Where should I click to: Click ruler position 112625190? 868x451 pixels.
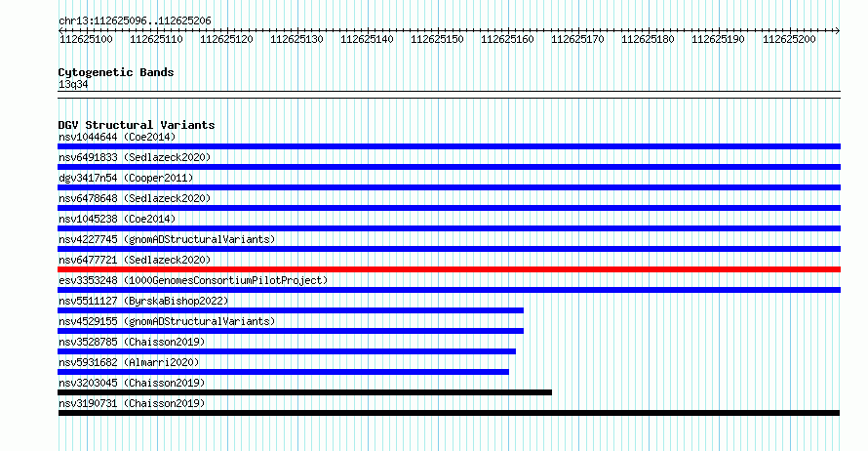[719, 39]
